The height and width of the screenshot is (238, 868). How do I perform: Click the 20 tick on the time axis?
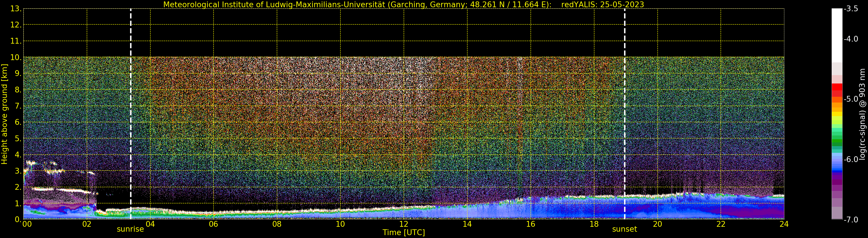657,224
